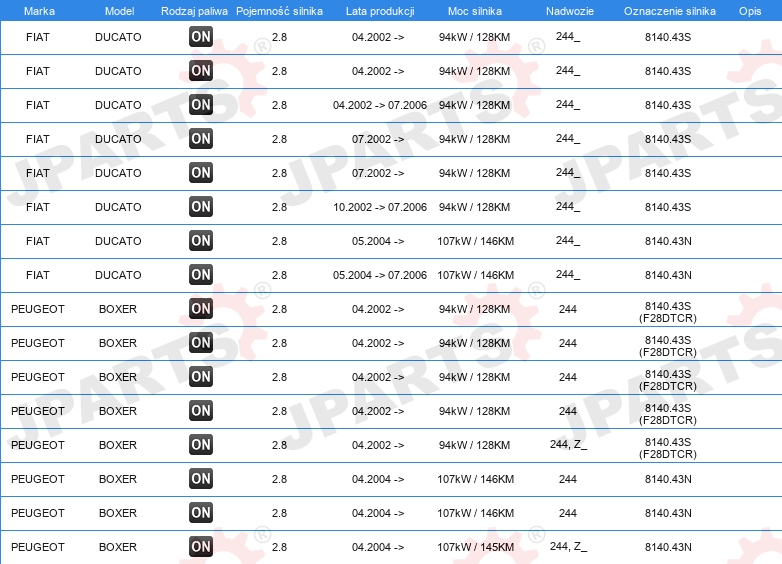Click the date cell '10.2002 -> 07.2006'
This screenshot has width=782, height=564.
pos(380,207)
